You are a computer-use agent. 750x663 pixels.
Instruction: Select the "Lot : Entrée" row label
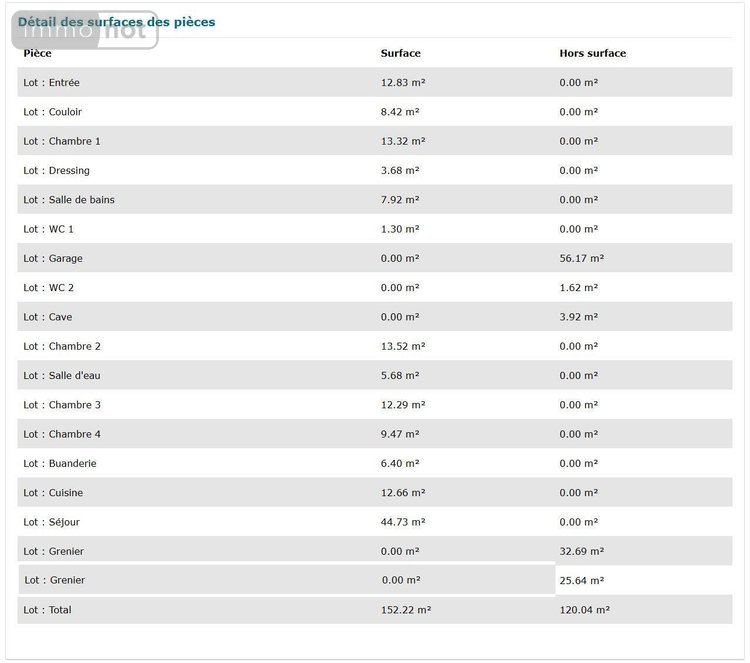[52, 82]
